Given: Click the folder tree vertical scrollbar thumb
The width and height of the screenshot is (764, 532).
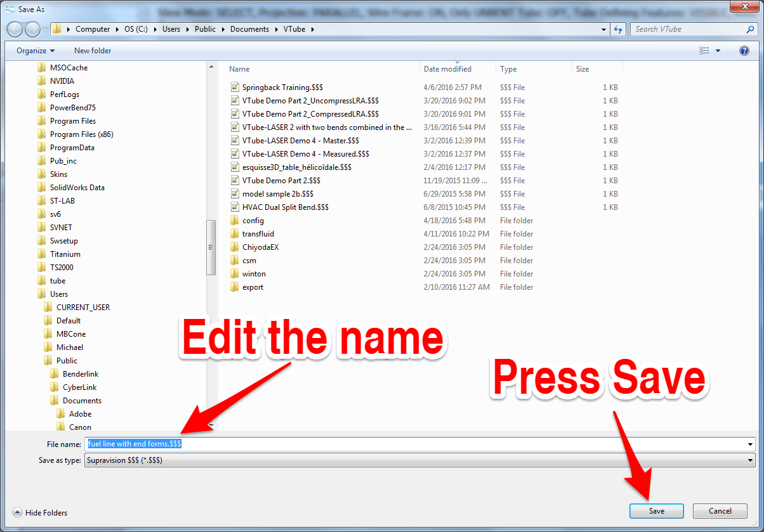Looking at the screenshot, I should 211,247.
